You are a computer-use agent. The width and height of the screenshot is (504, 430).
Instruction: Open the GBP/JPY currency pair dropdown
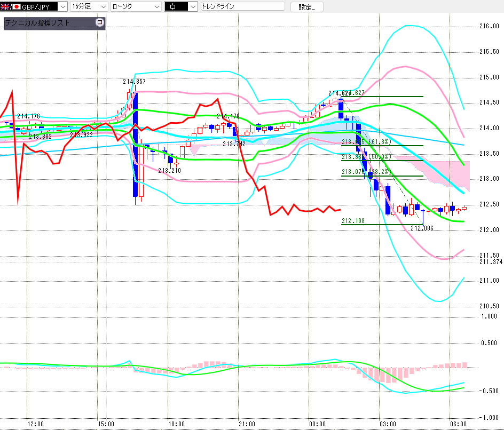click(62, 6)
